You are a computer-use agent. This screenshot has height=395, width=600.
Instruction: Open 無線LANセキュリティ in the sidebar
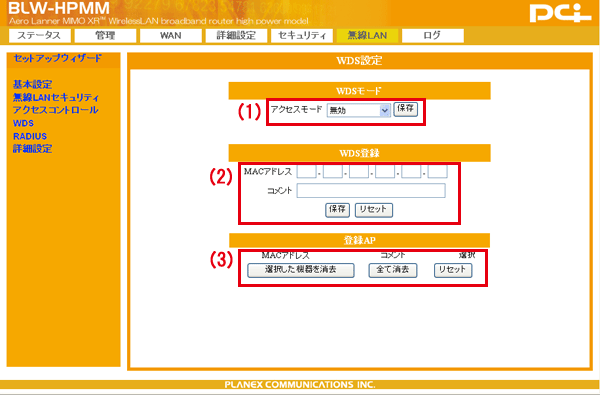[x=56, y=97]
